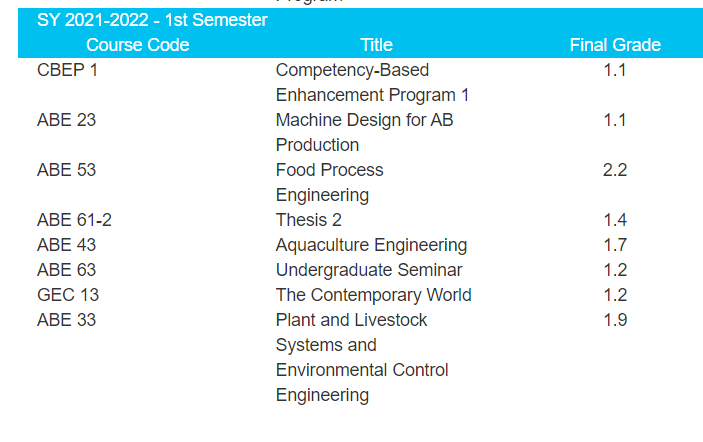This screenshot has height=442, width=703.
Task: Click the Final Grade column header
Action: 615,45
